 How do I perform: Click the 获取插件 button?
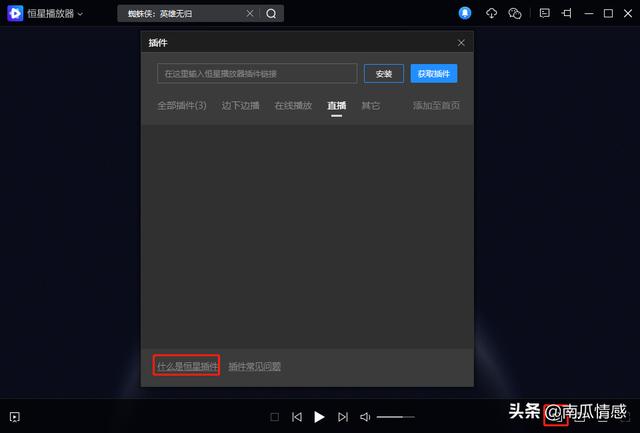pos(433,73)
